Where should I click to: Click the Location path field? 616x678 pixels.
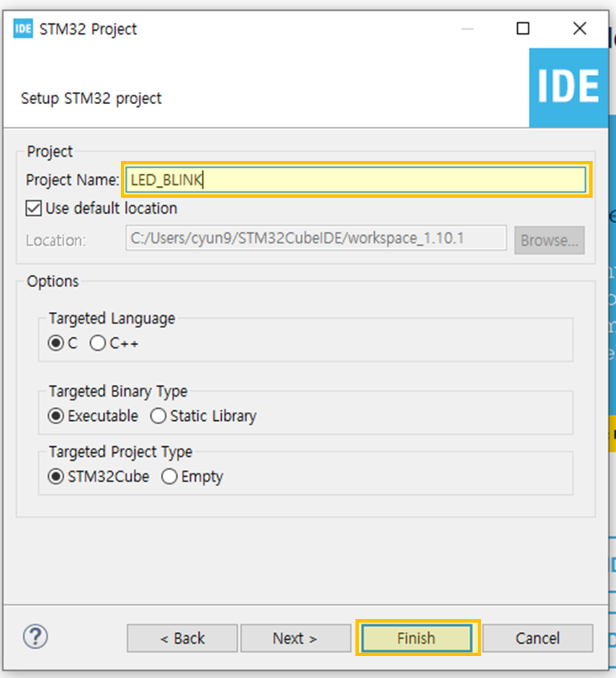pyautogui.click(x=316, y=238)
